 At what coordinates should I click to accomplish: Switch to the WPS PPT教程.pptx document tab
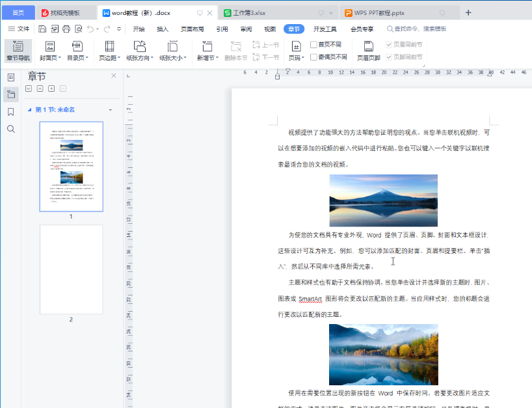399,13
